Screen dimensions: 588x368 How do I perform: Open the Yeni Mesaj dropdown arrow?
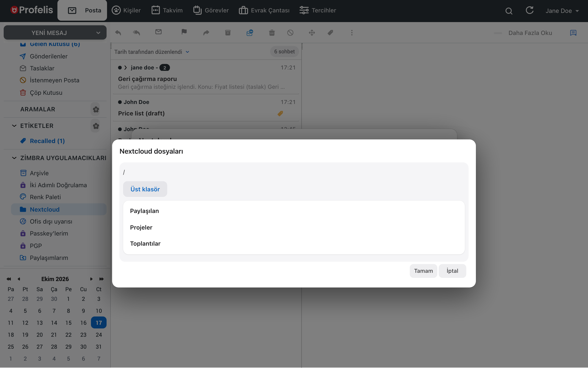click(98, 33)
